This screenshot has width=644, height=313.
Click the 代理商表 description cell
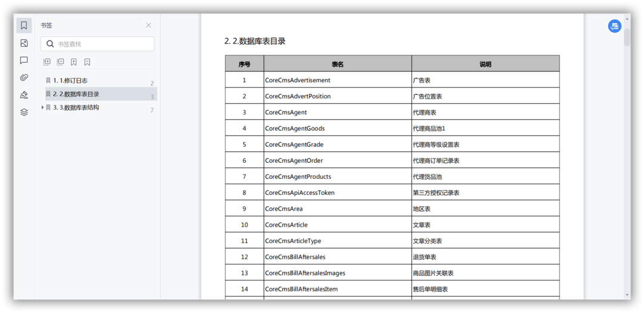click(x=485, y=112)
